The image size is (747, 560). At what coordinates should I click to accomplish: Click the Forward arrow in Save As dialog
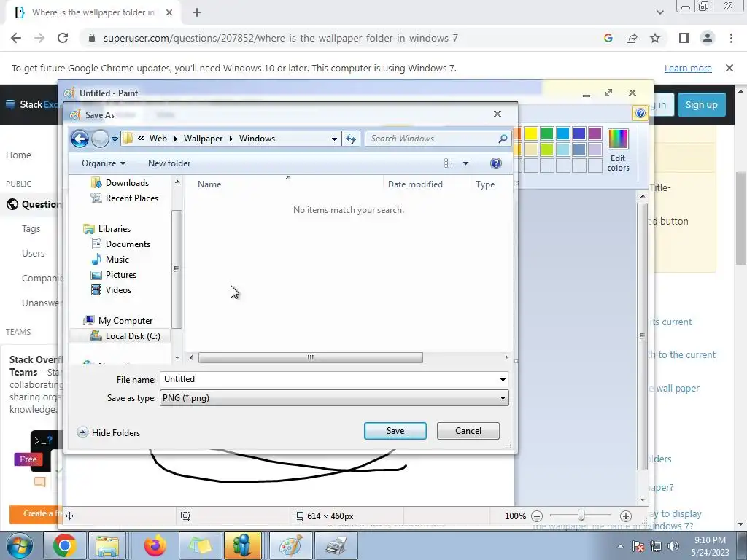click(x=100, y=139)
